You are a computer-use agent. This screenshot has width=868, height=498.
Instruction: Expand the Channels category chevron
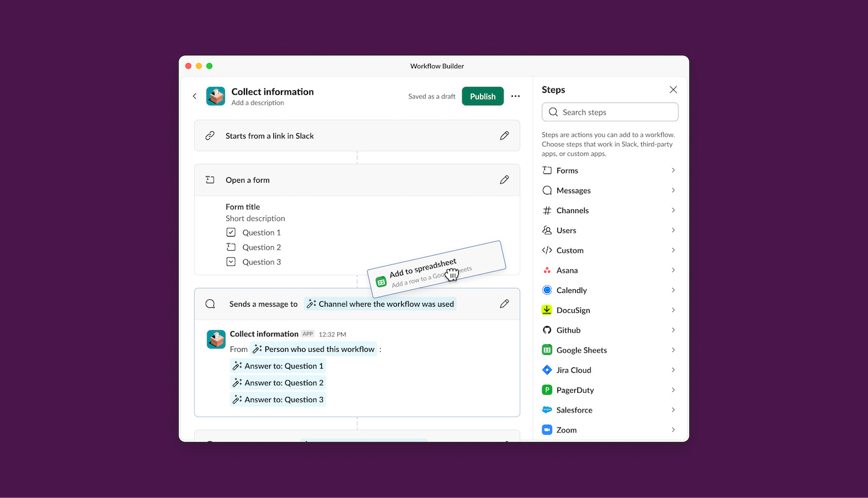(x=673, y=211)
